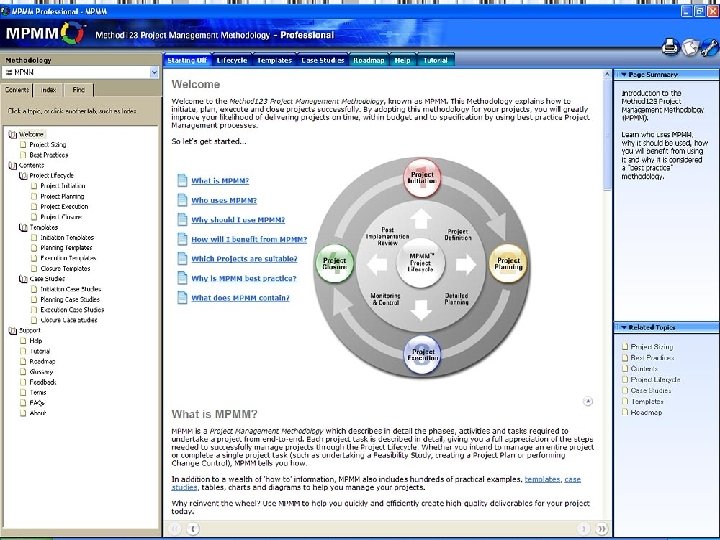This screenshot has height=540, width=720.
Task: Click 'How will I benefit from MPMM?' link
Action: click(x=249, y=240)
